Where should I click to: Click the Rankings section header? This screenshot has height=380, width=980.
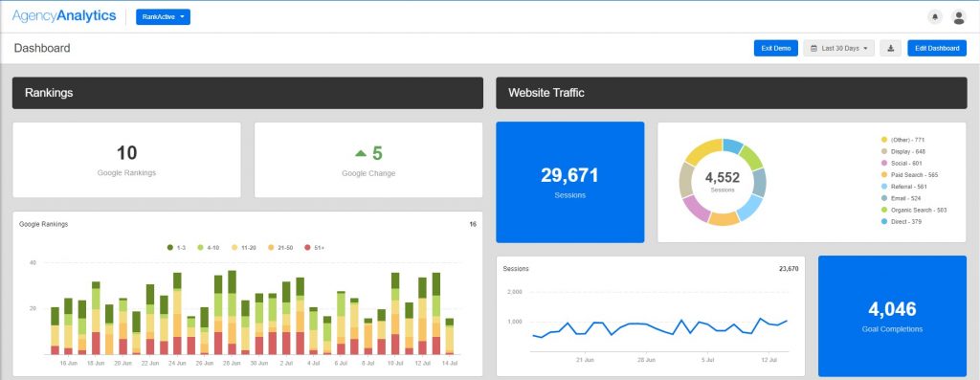tap(248, 93)
